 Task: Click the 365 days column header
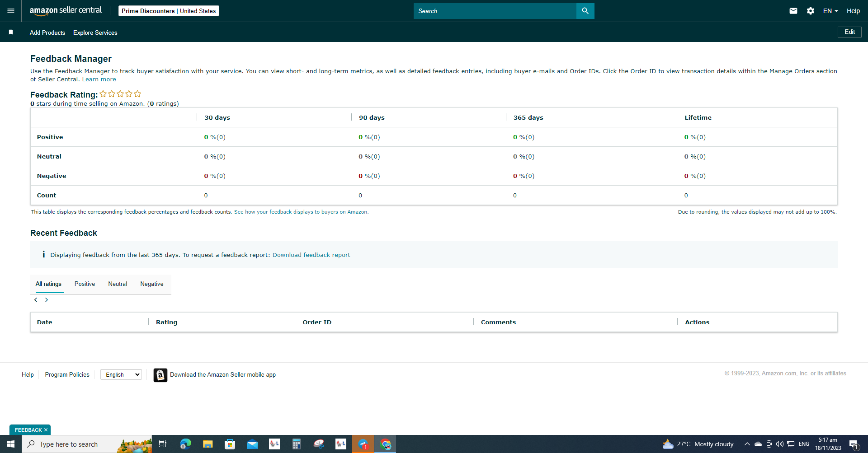(x=528, y=117)
